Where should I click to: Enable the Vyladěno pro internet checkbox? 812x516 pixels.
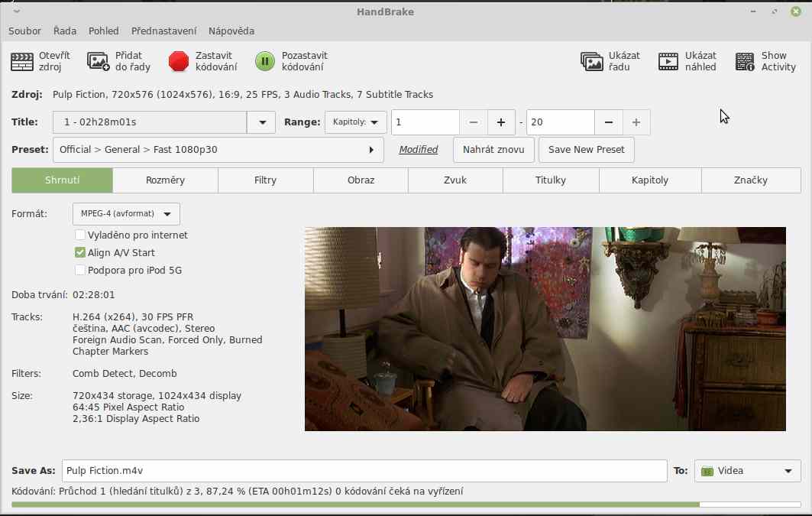[x=80, y=235]
